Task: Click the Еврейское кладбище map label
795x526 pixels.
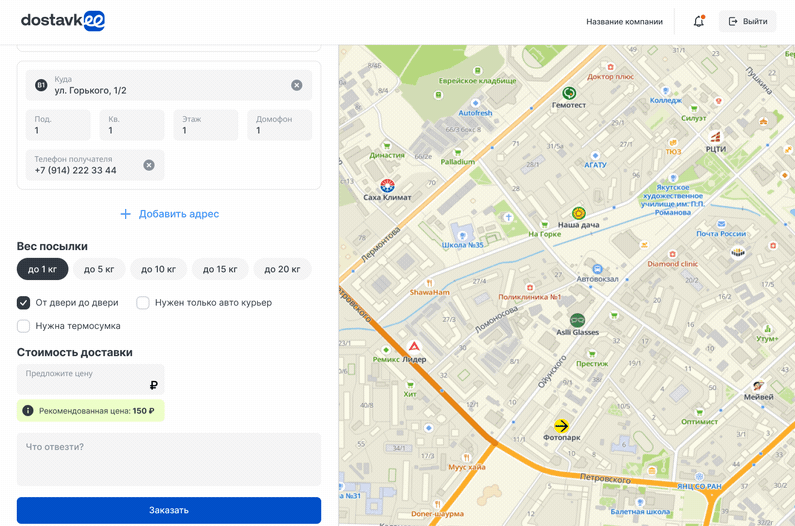Action: pyautogui.click(x=478, y=81)
